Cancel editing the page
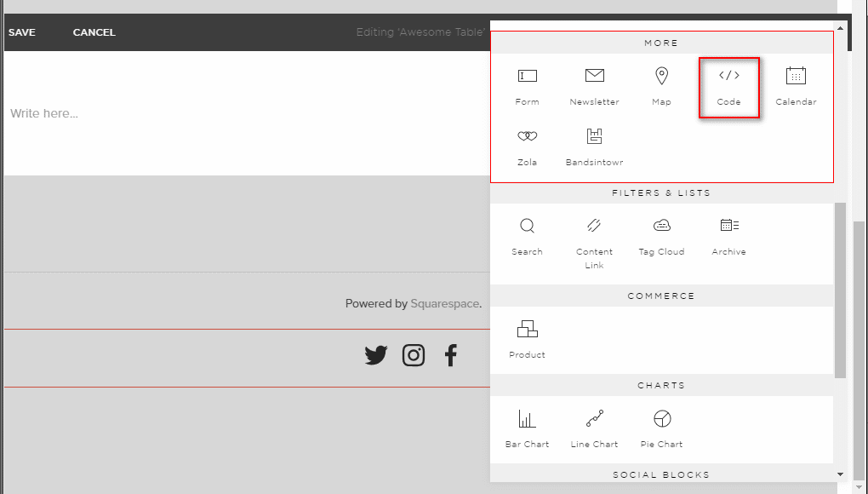This screenshot has width=868, height=494. coord(94,32)
